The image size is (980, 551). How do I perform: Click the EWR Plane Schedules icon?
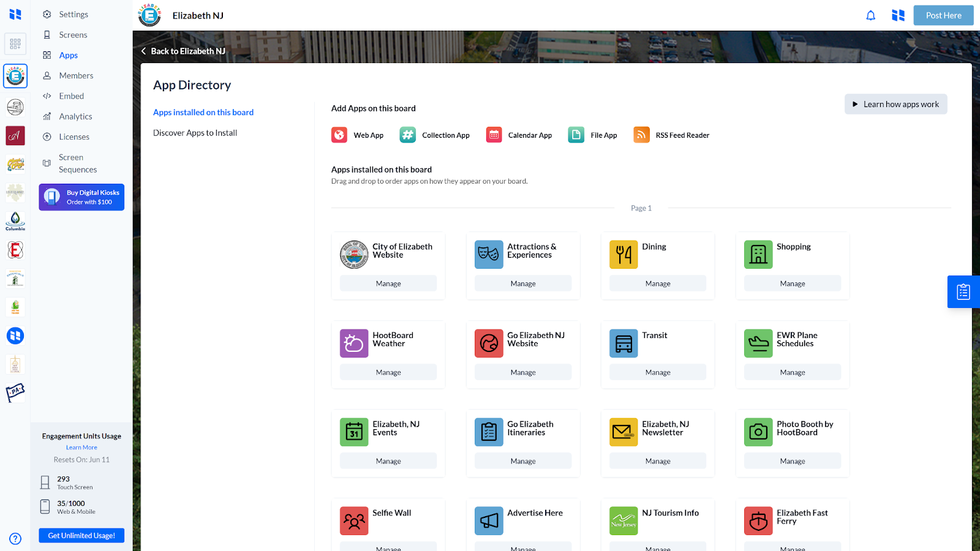758,343
